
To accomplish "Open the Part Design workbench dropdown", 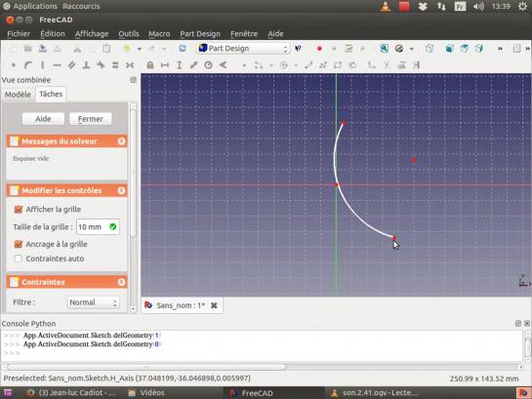I will (243, 49).
